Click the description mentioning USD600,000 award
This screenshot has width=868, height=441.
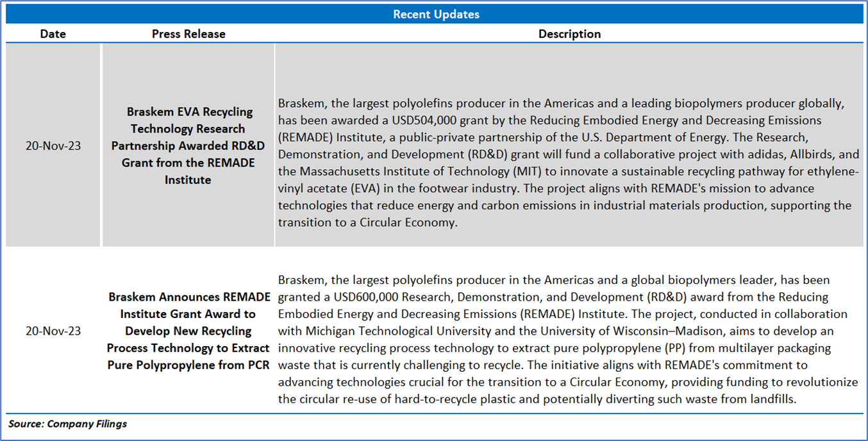[x=567, y=339]
